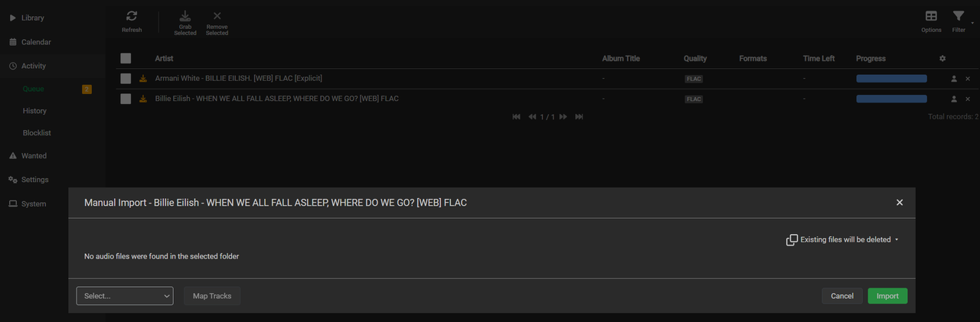Expand Existing files will be deleted dropdown
The image size is (980, 322).
(841, 240)
